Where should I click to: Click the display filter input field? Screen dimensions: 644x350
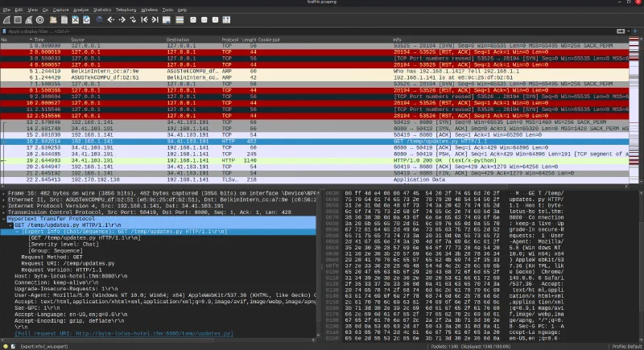click(x=310, y=31)
